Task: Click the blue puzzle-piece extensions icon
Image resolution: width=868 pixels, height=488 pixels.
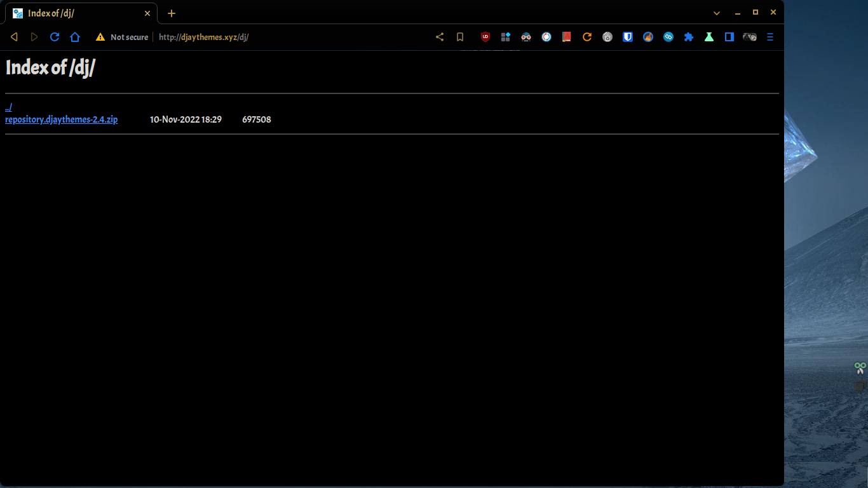Action: coord(689,37)
